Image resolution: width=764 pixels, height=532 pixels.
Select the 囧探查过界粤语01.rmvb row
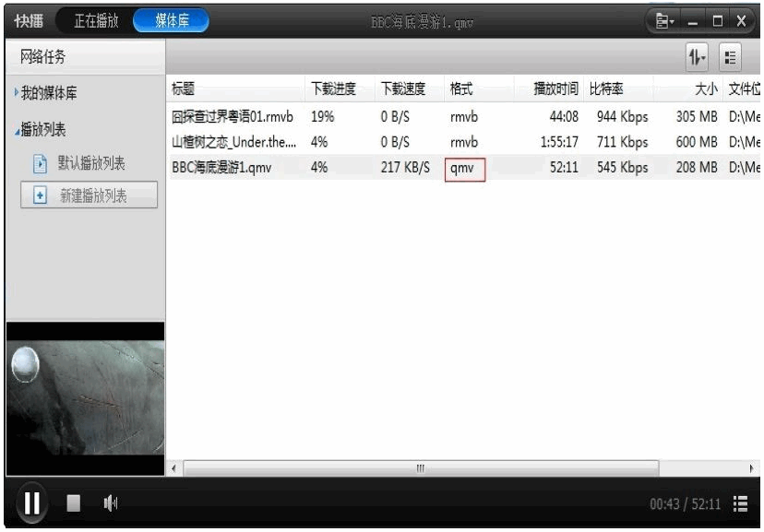click(463, 116)
